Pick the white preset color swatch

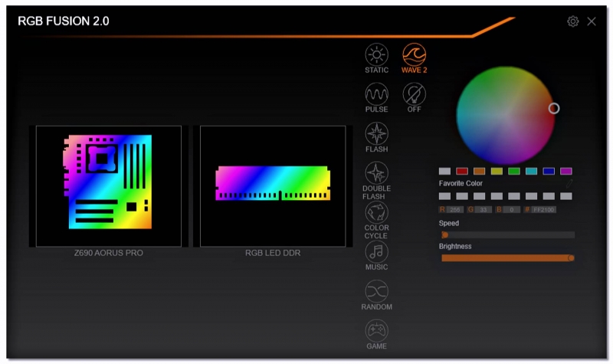(x=444, y=171)
